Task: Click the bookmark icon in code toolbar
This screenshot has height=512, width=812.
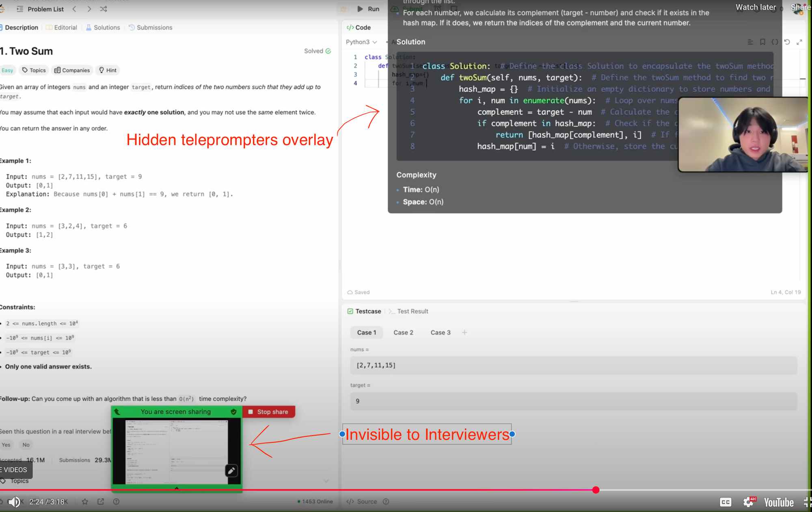Action: tap(762, 42)
